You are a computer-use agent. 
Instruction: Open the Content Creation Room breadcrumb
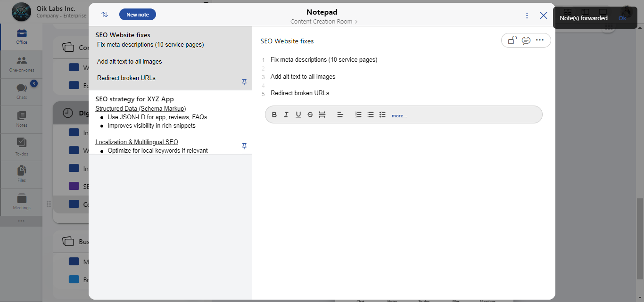pyautogui.click(x=324, y=22)
